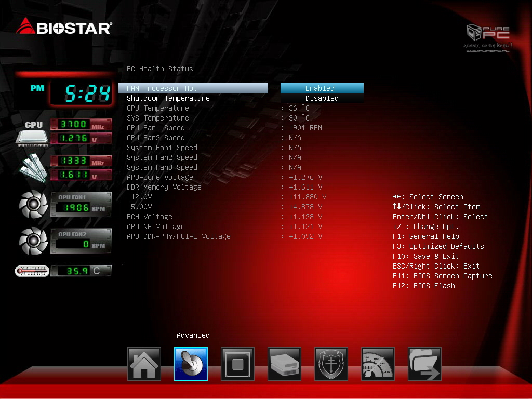
Task: Click the BIOSTAR logo
Action: click(x=64, y=26)
